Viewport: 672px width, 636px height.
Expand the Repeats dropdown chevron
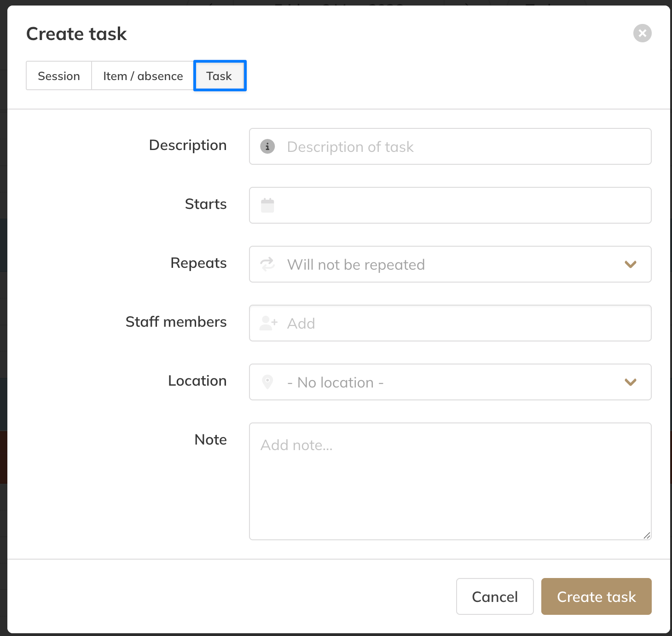pos(630,264)
